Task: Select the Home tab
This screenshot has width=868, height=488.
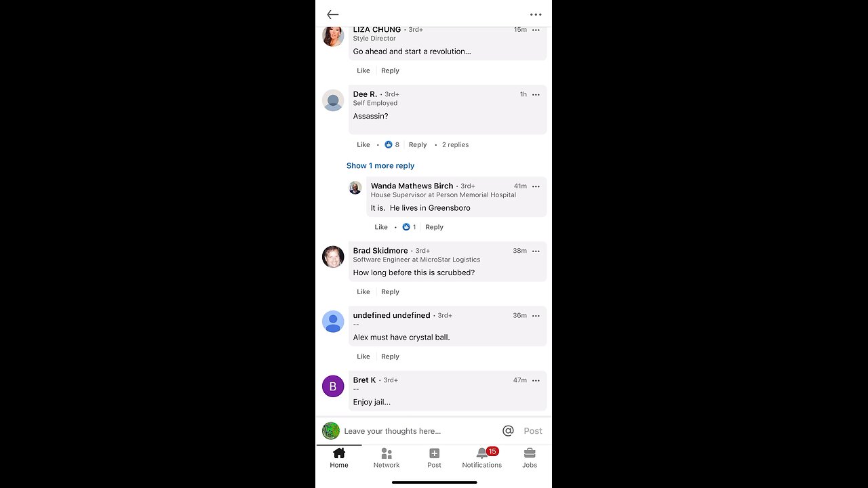Action: click(339, 458)
